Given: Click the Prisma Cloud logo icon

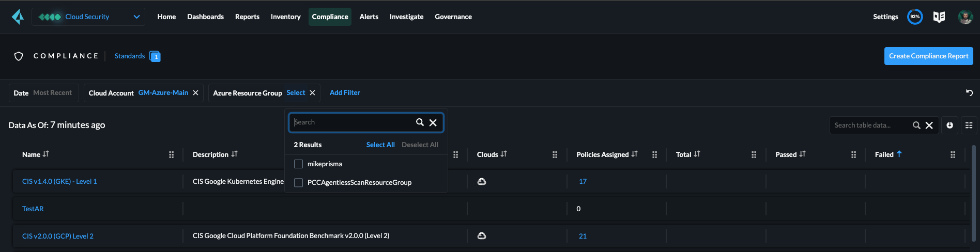Looking at the screenshot, I should point(18,17).
